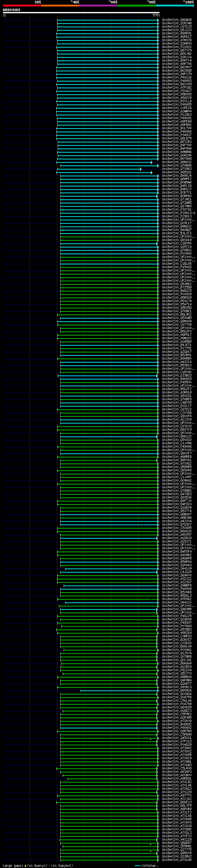
Task: Select label UniRef100_P60174
Action: click(x=177, y=301)
